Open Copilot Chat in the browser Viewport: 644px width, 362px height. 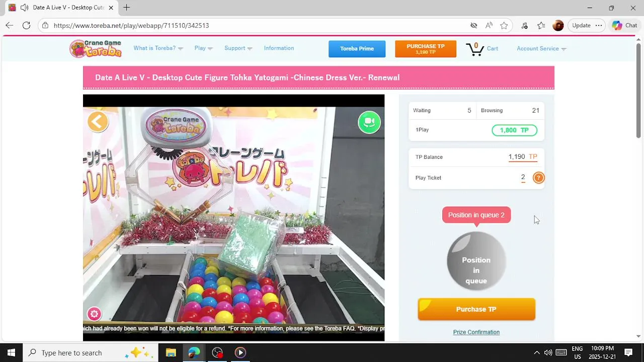[624, 25]
